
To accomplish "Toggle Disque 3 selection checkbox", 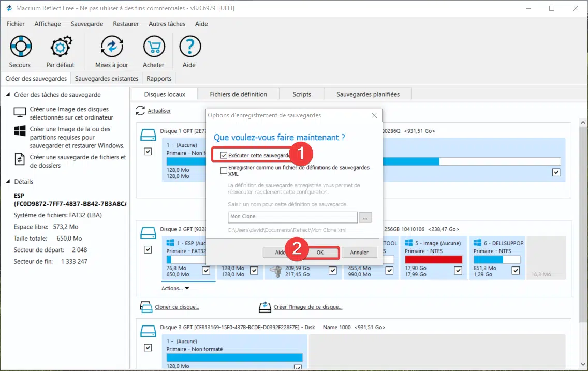I will pos(148,348).
